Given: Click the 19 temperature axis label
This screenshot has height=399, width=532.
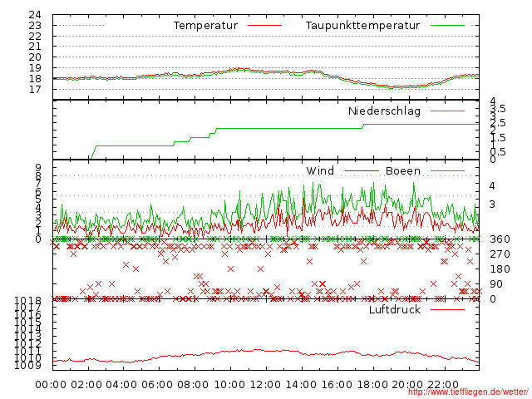Looking at the screenshot, I should [x=35, y=68].
